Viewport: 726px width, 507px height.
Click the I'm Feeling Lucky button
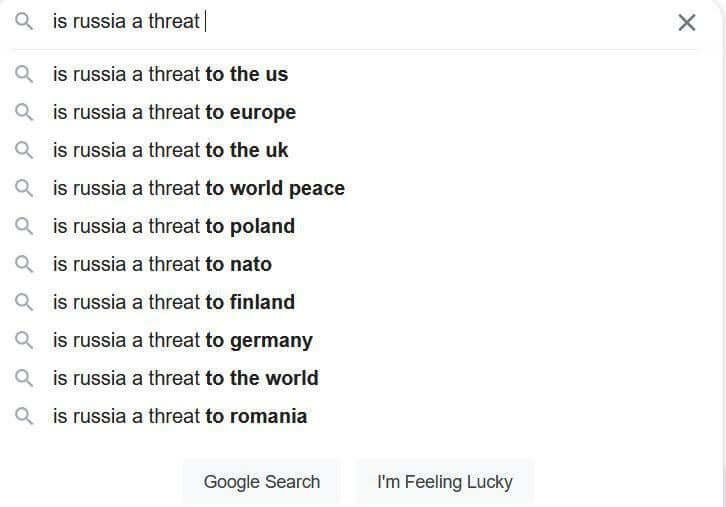(445, 482)
